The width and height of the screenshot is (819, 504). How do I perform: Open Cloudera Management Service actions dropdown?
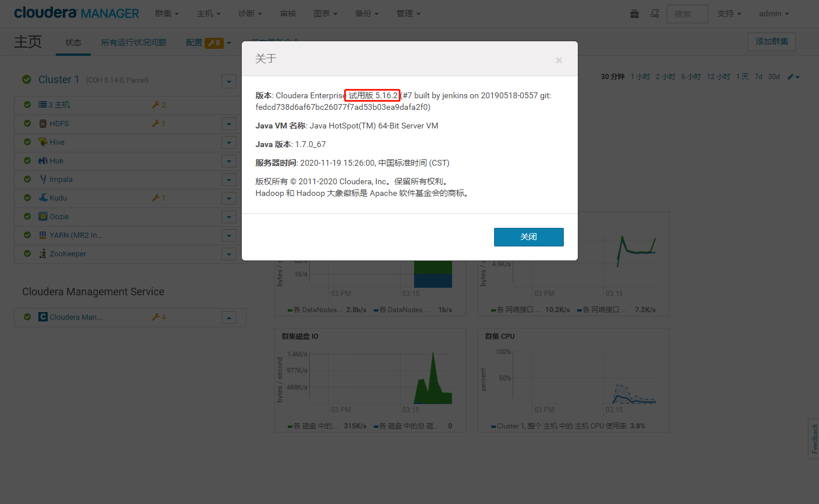(x=229, y=317)
